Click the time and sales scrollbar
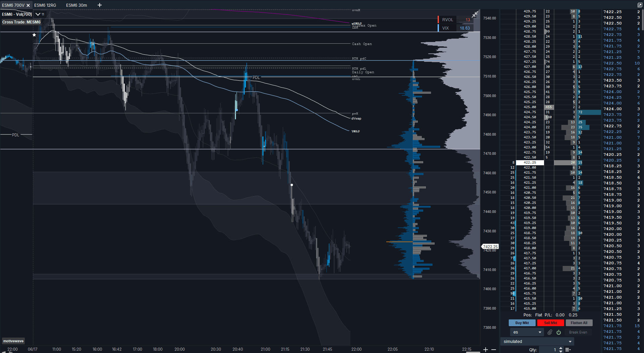The image size is (644, 353). click(x=642, y=20)
